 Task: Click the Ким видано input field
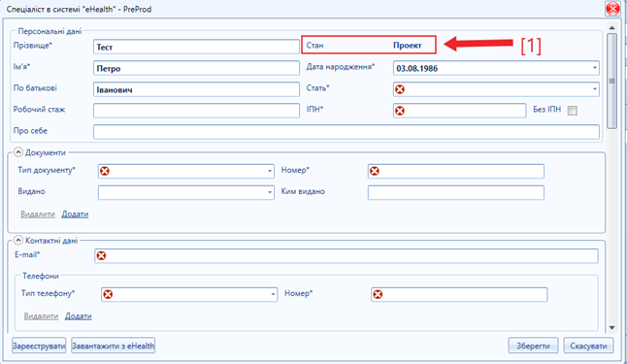(456, 192)
